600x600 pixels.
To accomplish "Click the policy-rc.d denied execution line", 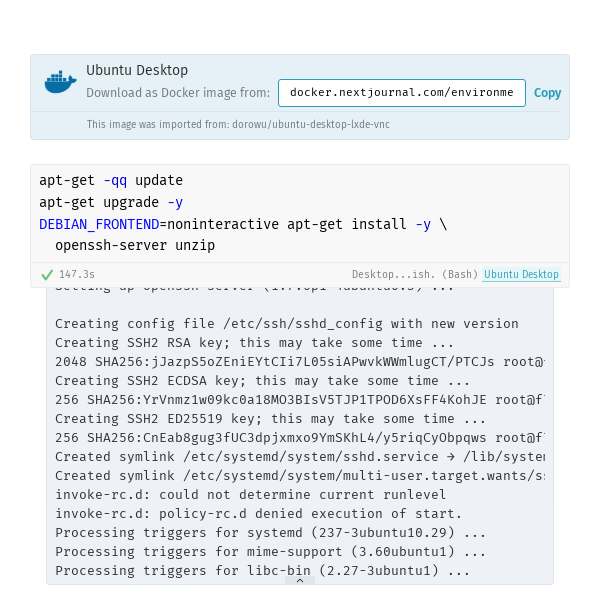I will (258, 514).
